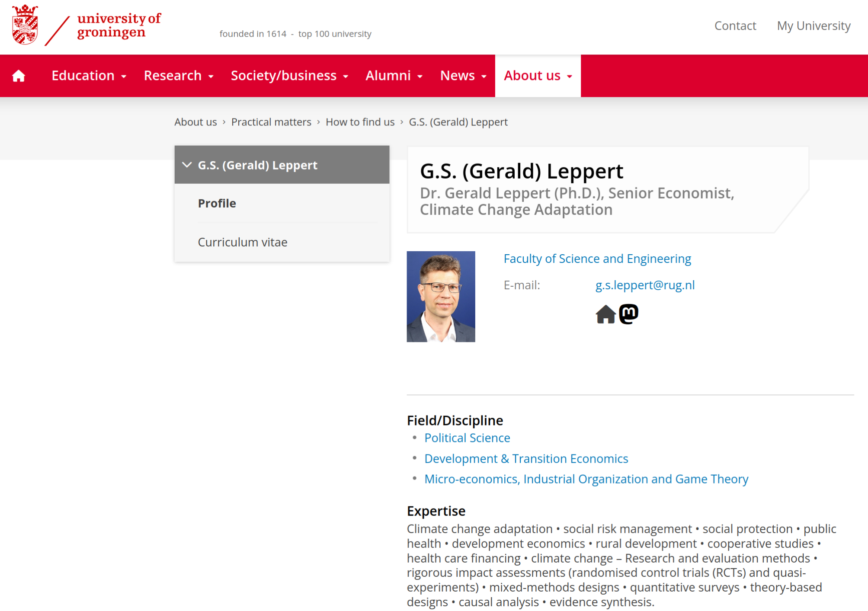Expand the Research dropdown menu
This screenshot has width=868, height=611.
[x=179, y=76]
